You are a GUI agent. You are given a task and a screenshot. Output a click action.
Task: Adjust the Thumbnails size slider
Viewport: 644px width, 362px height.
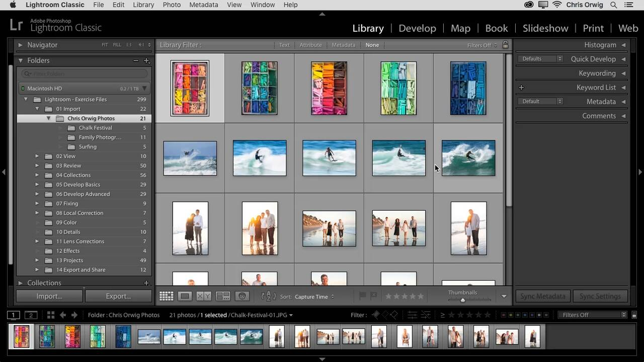coord(463,300)
